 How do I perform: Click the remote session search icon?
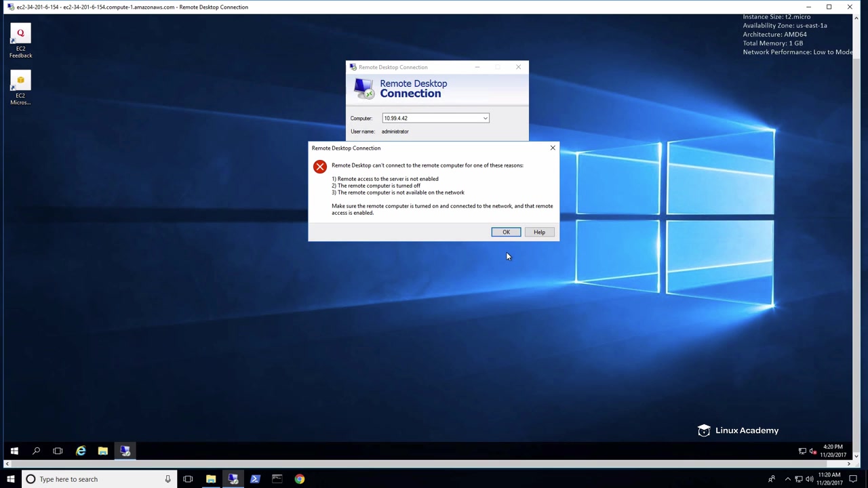pyautogui.click(x=37, y=451)
